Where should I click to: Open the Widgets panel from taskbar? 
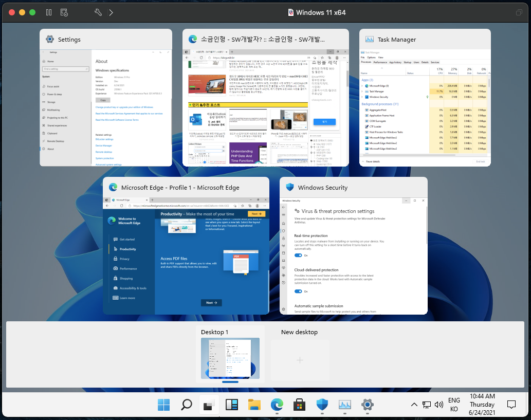(x=232, y=405)
